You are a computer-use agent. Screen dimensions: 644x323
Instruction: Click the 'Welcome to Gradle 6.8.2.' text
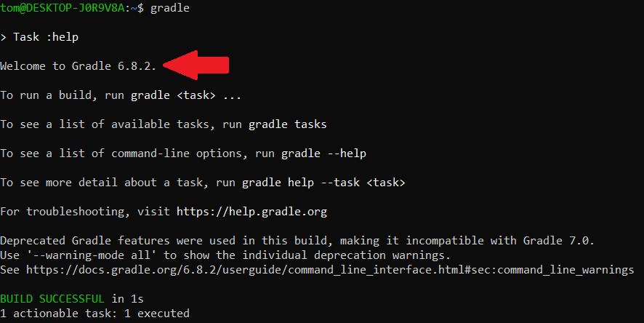coord(79,66)
